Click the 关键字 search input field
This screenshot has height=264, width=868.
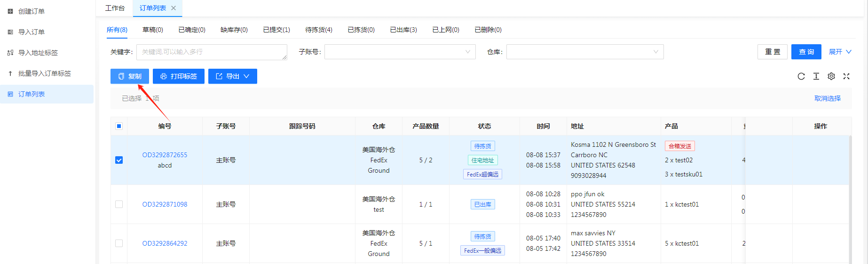(212, 52)
